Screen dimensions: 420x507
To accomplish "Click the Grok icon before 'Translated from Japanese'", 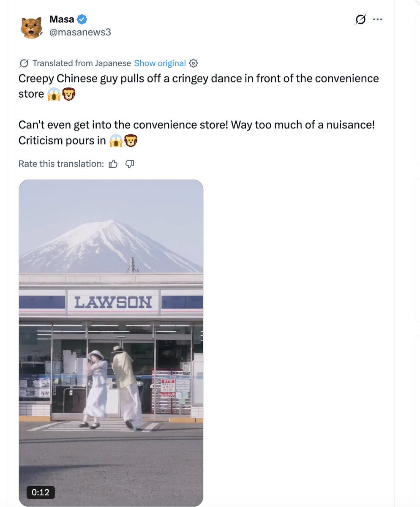I will click(x=24, y=63).
